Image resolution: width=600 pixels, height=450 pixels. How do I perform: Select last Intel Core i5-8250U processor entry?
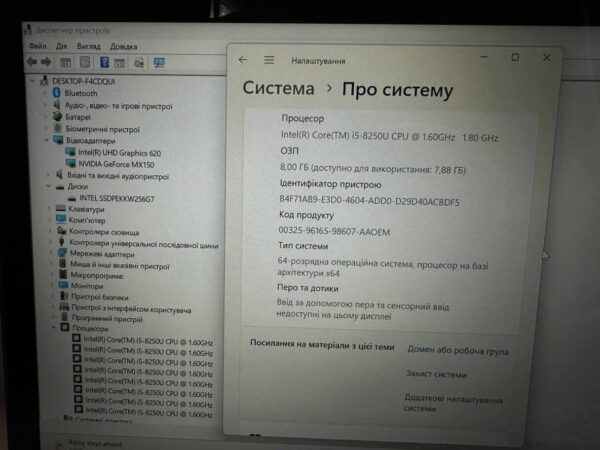pos(149,412)
